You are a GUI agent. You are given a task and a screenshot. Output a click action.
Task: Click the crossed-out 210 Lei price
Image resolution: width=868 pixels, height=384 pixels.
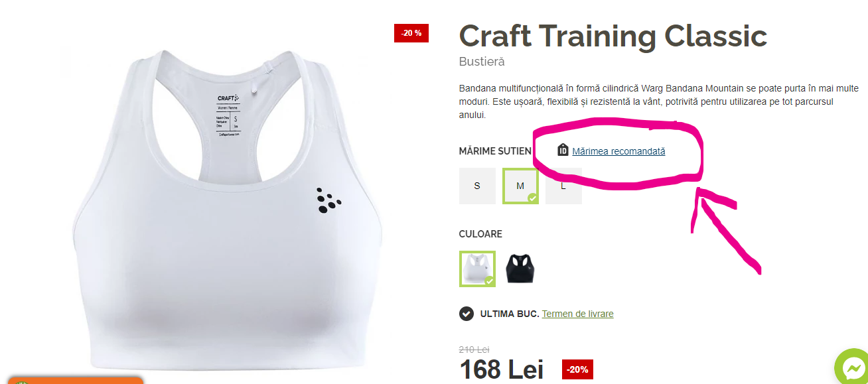(474, 350)
